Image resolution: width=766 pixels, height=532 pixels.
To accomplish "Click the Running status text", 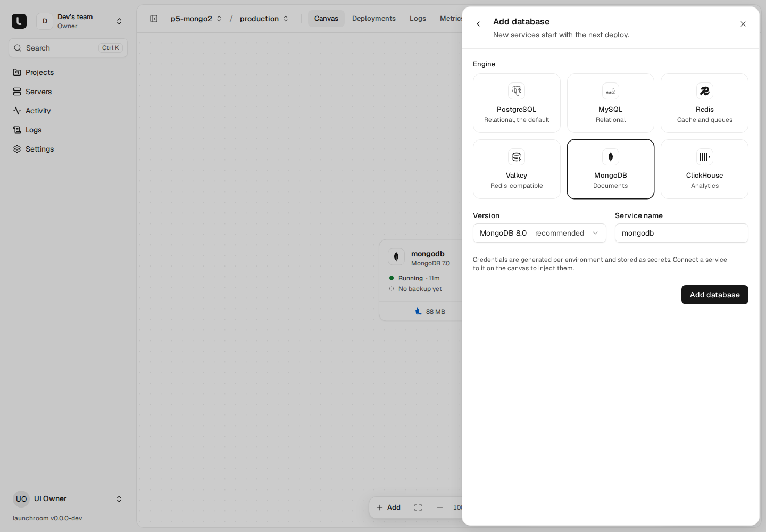I will (x=411, y=278).
